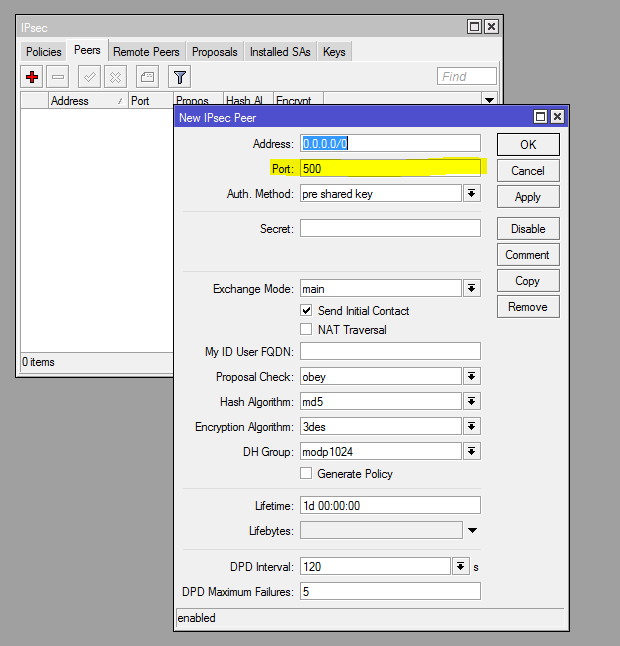Close the New IPsec Peer dialog
Image resolution: width=620 pixels, height=646 pixels.
coord(557,117)
